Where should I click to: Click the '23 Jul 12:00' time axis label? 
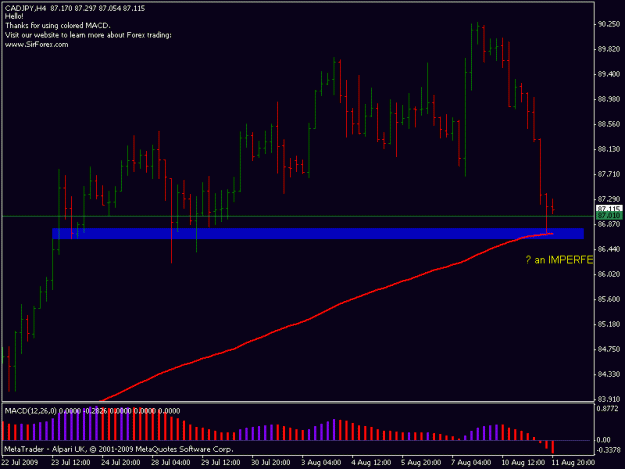click(71, 463)
